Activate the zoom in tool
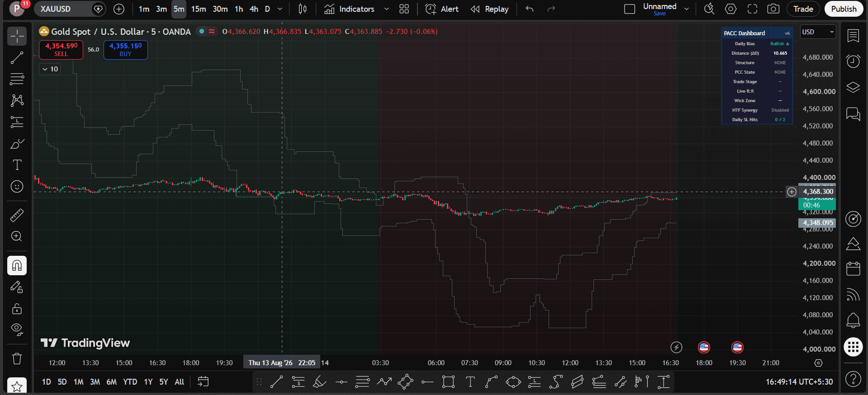Viewport: 868px width, 395px height. click(17, 236)
